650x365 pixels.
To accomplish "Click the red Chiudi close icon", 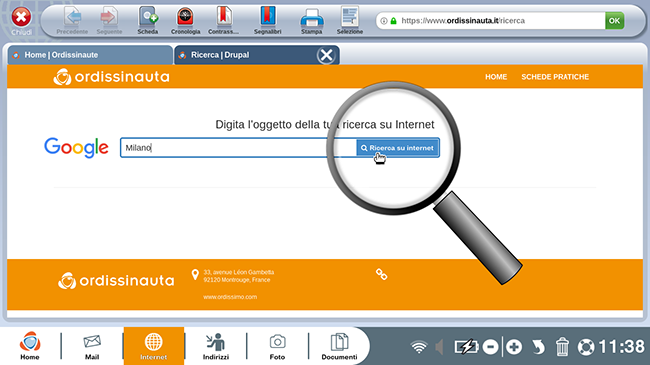I will [x=21, y=18].
